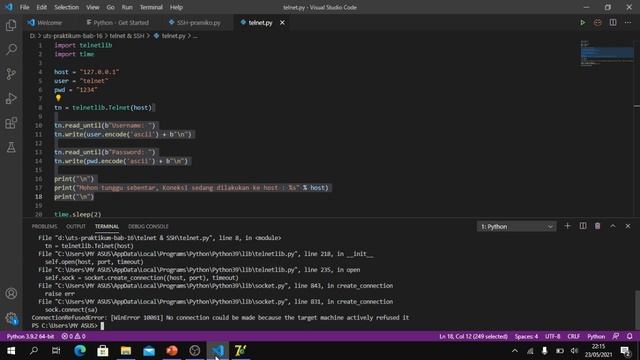Open the Edit menu
This screenshot has width=640, height=360.
coord(42,7)
